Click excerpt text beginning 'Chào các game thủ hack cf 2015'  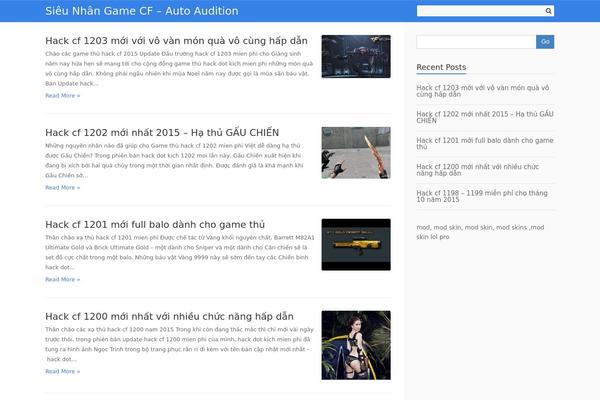[x=179, y=69]
